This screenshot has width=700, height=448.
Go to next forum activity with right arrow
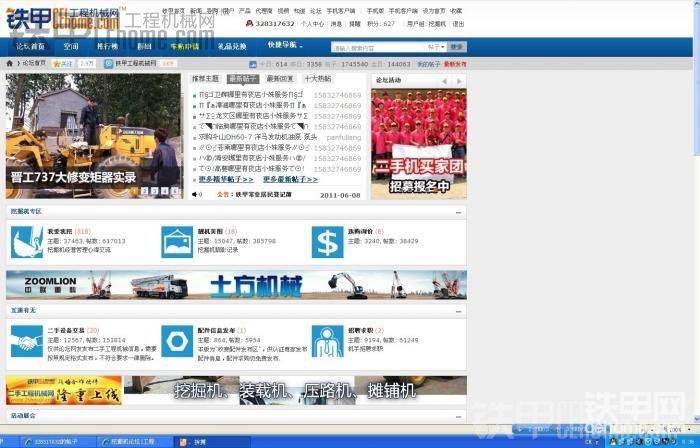[459, 81]
